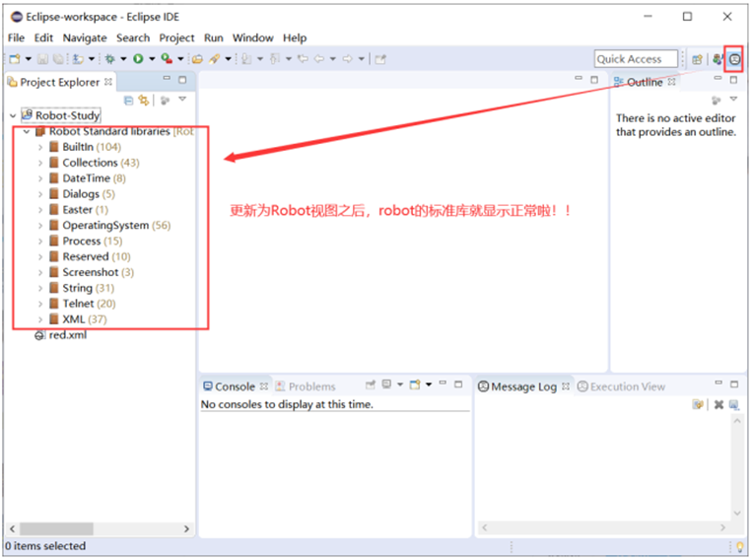Expand the Collections library node
The height and width of the screenshot is (560, 752).
(x=40, y=163)
